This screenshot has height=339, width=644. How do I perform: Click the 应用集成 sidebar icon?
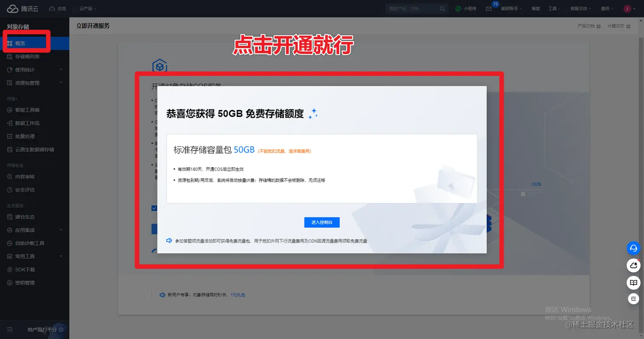(10, 230)
